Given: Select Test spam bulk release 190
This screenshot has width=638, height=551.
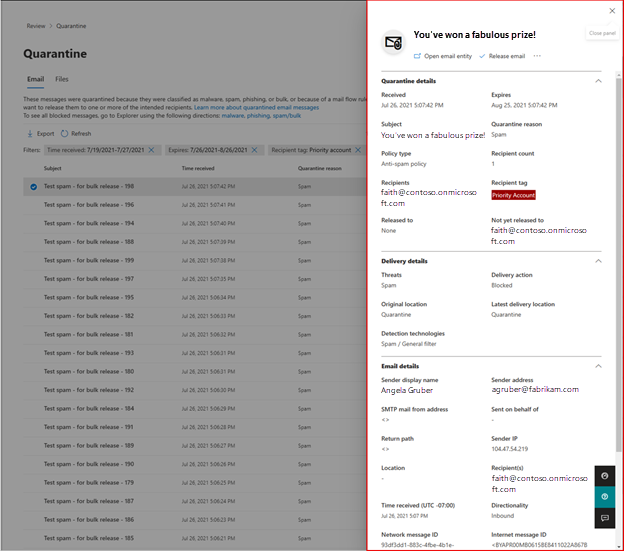Looking at the screenshot, I should [x=194, y=464].
